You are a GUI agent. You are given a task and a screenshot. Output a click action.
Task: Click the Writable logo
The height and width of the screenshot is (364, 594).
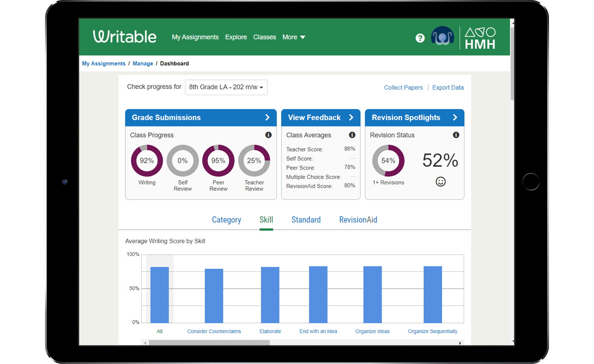point(125,37)
